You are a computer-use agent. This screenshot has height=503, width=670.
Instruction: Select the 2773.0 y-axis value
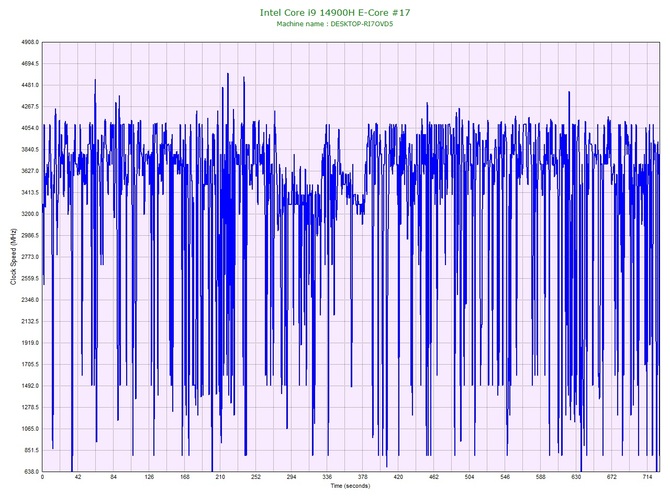click(30, 257)
